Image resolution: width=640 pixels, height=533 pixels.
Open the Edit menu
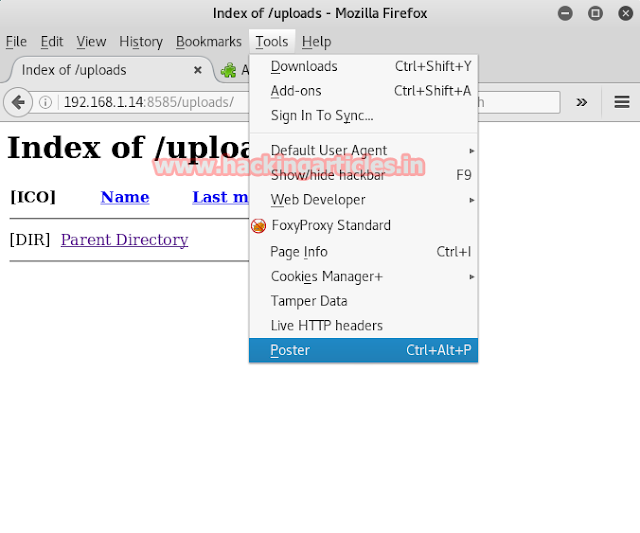click(52, 42)
